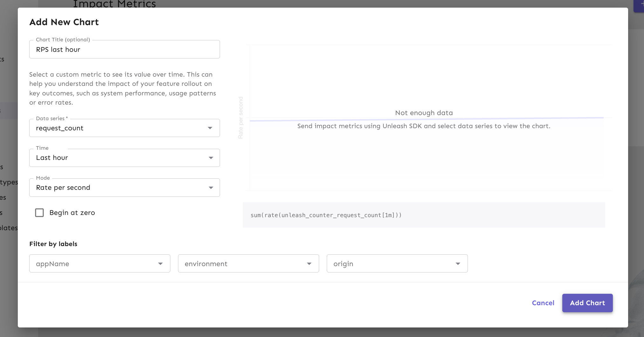Viewport: 644px width, 337px height.
Task: Click the chevron icon on the Data series field
Action: (211, 128)
